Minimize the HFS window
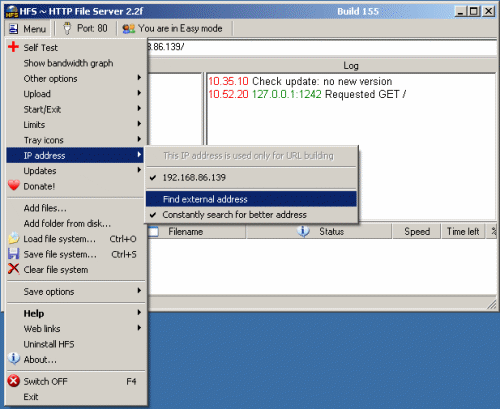Screen dimensions: 500x409 point(461,11)
